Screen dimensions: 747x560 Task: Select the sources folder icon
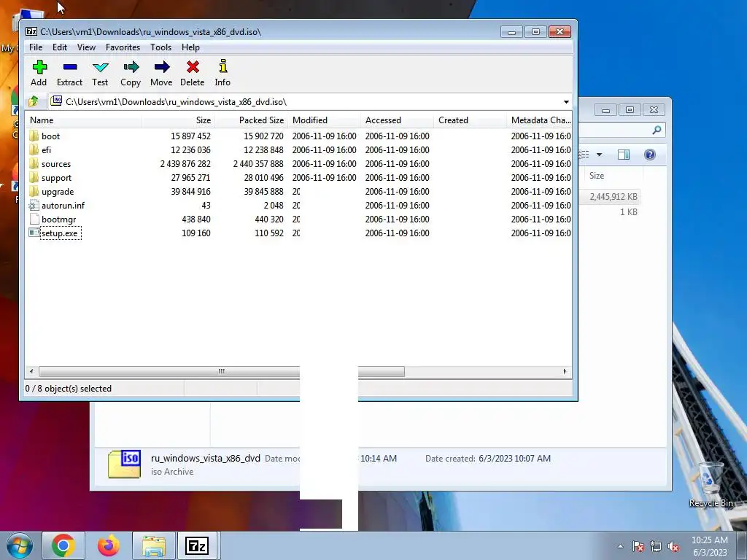(34, 164)
